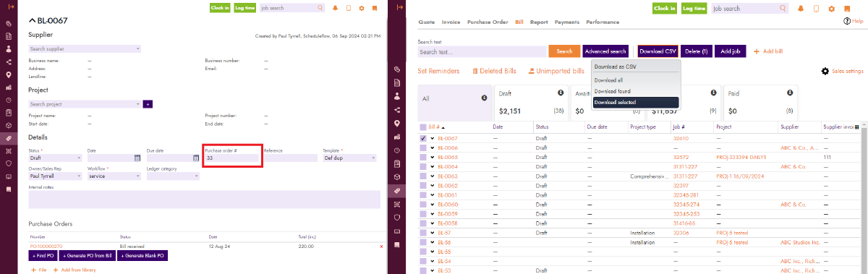Open the Workflow dropdown showing service
868x274 pixels.
pos(114,176)
